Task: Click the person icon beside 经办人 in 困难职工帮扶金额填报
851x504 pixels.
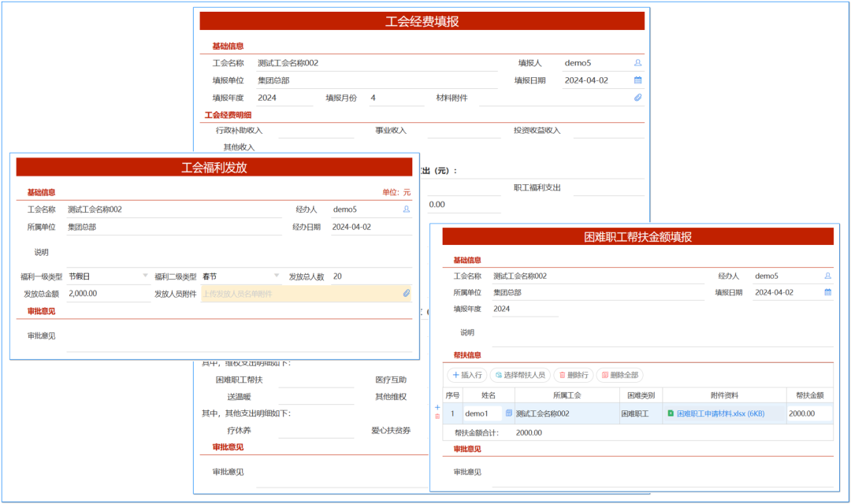Action: pyautogui.click(x=827, y=276)
